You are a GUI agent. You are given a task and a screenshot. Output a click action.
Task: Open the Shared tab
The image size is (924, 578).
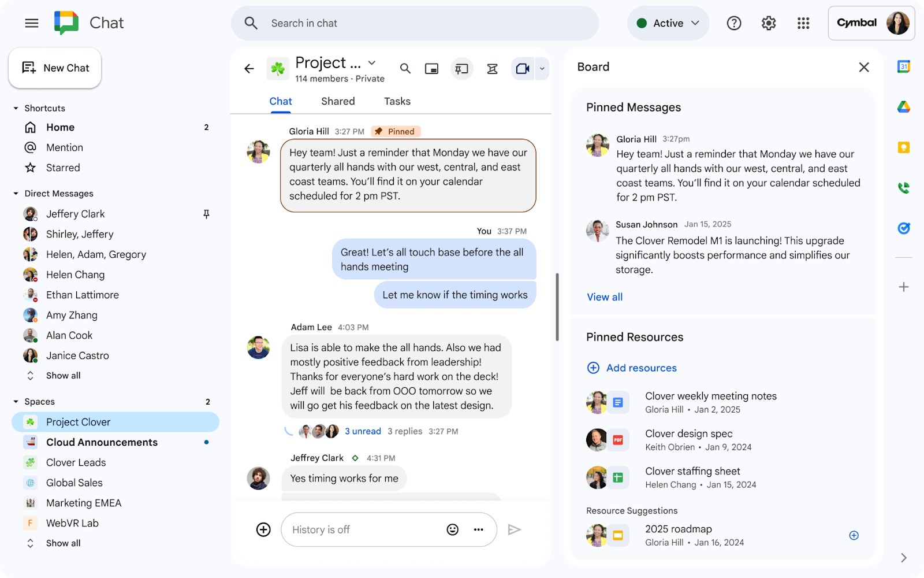[x=338, y=101]
